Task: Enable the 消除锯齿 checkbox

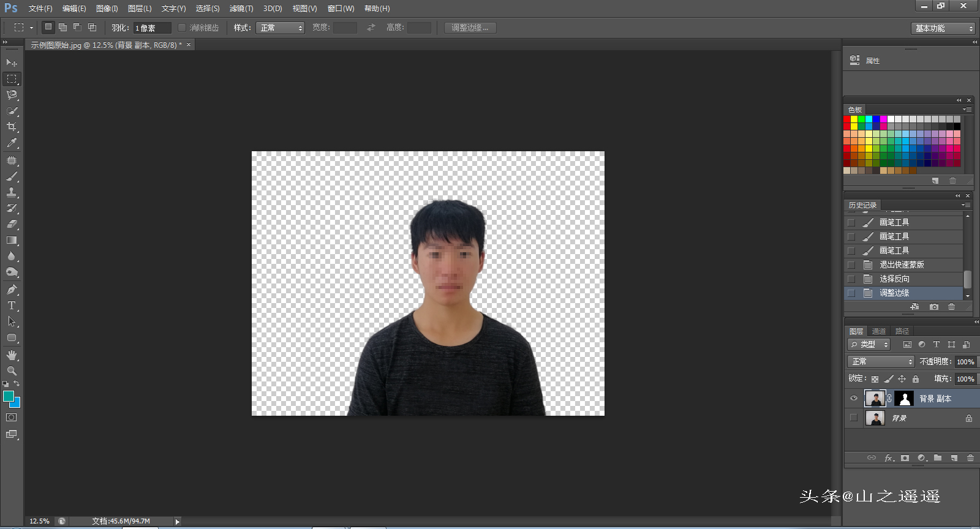Action: coord(182,28)
